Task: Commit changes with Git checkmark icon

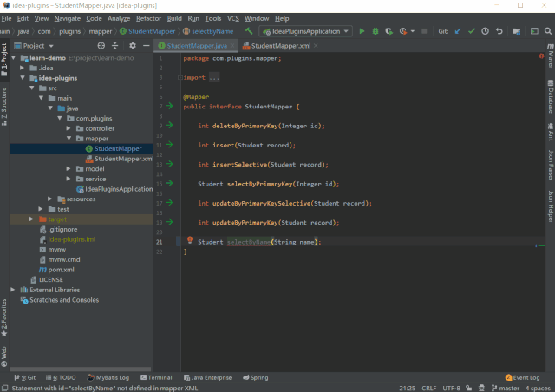Action: click(x=472, y=31)
